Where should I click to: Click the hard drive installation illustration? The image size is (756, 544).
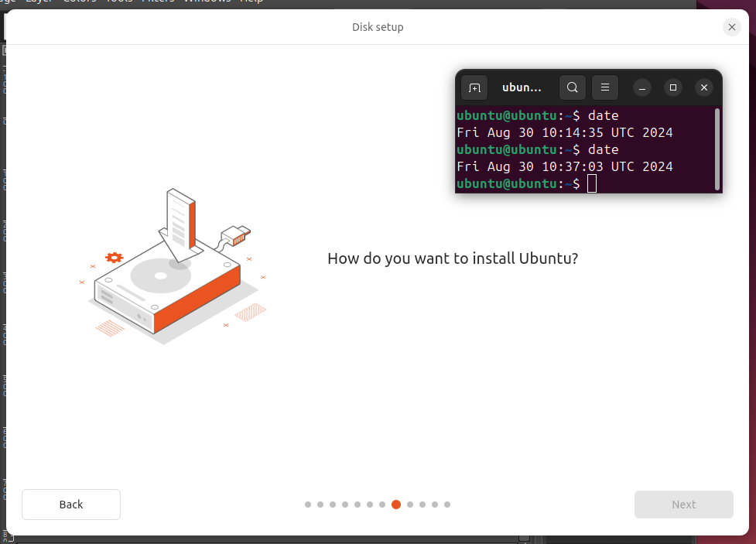pos(173,267)
